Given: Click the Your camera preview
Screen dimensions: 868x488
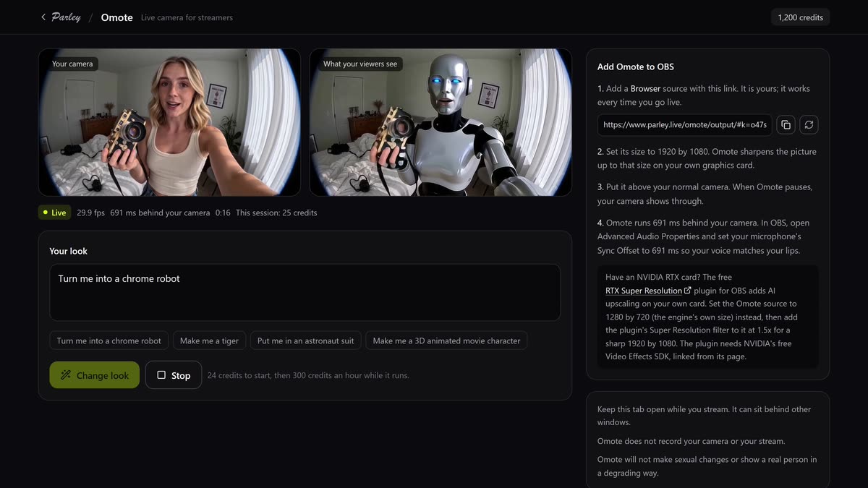Looking at the screenshot, I should point(169,122).
